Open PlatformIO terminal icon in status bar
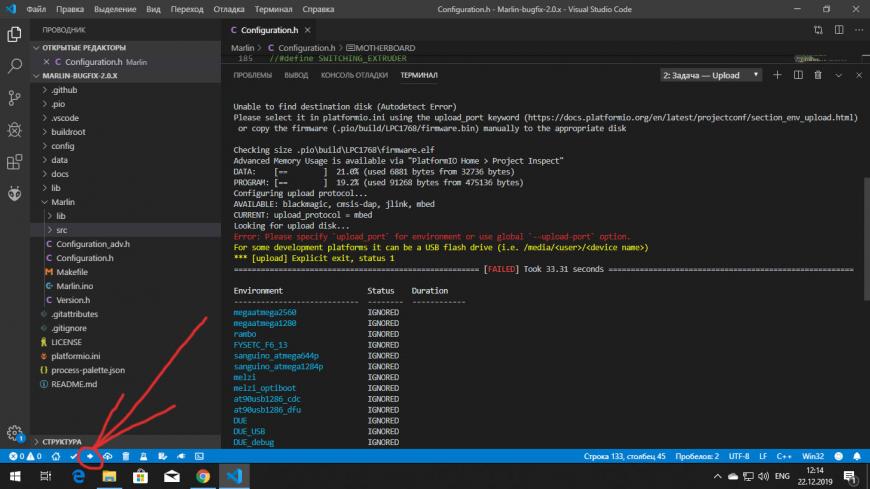This screenshot has width=870, height=489. click(199, 456)
